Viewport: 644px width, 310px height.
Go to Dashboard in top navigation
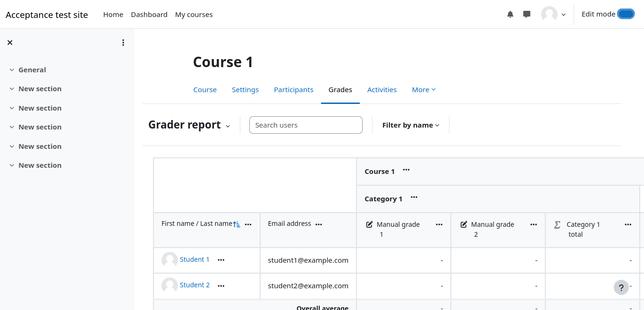click(149, 15)
